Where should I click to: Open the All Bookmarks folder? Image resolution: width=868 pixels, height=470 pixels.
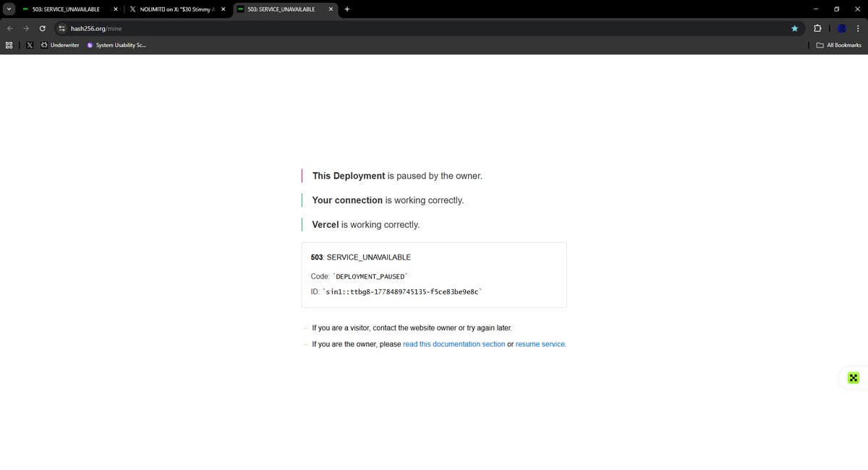click(x=839, y=45)
